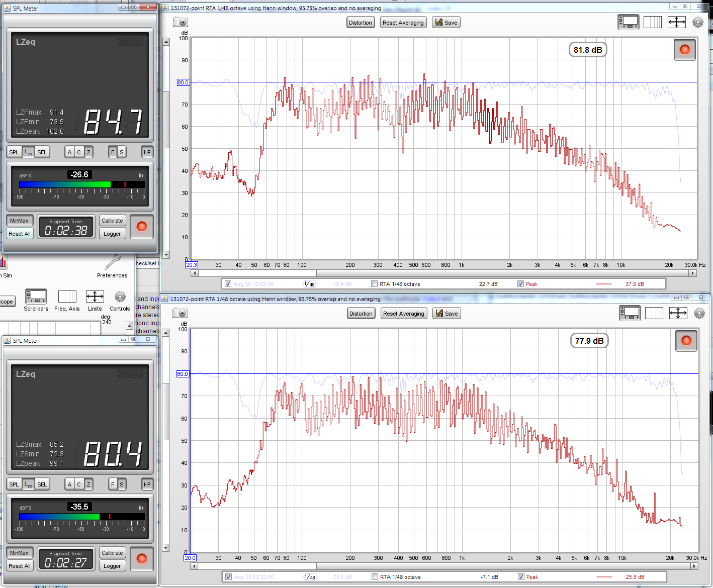Screen dimensions: 713x588
Task: Select A weighting in upper SPL Meter
Action: tap(69, 152)
